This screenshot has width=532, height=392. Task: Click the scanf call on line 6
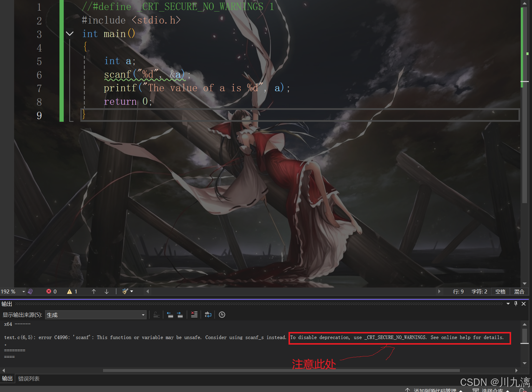click(147, 74)
